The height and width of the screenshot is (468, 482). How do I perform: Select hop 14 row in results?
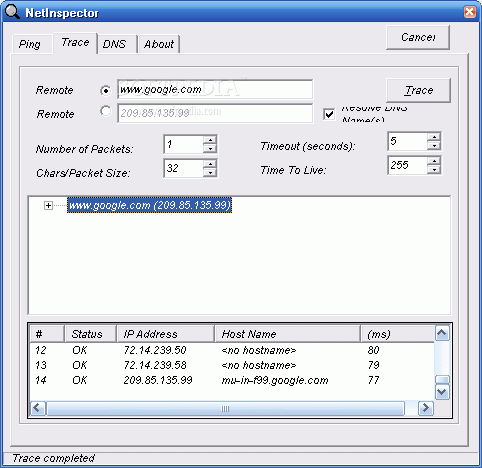pos(232,380)
